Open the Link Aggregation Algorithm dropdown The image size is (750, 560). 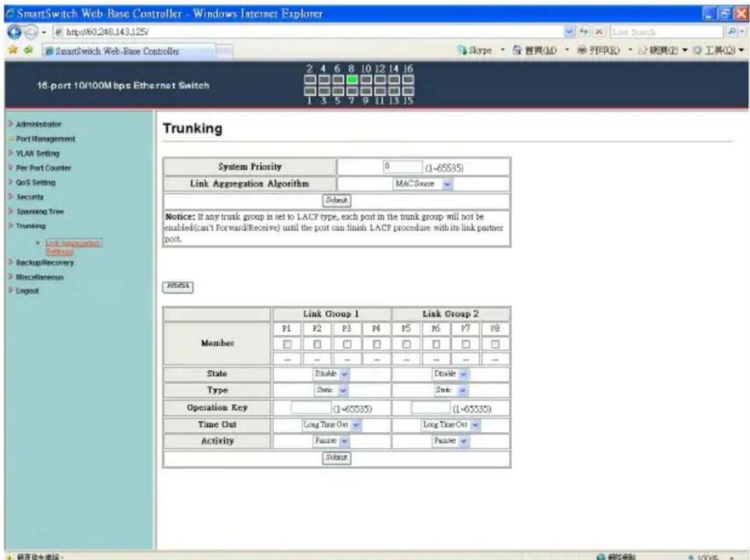point(423,184)
